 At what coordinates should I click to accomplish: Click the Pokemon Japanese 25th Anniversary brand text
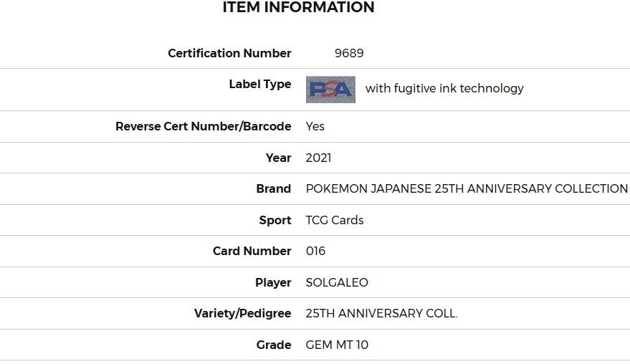(x=467, y=188)
